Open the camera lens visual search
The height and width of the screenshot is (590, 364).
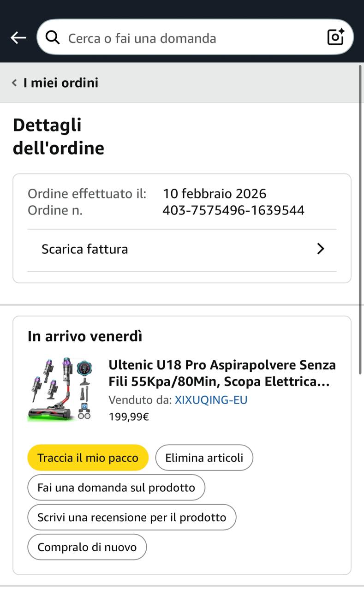click(x=336, y=37)
